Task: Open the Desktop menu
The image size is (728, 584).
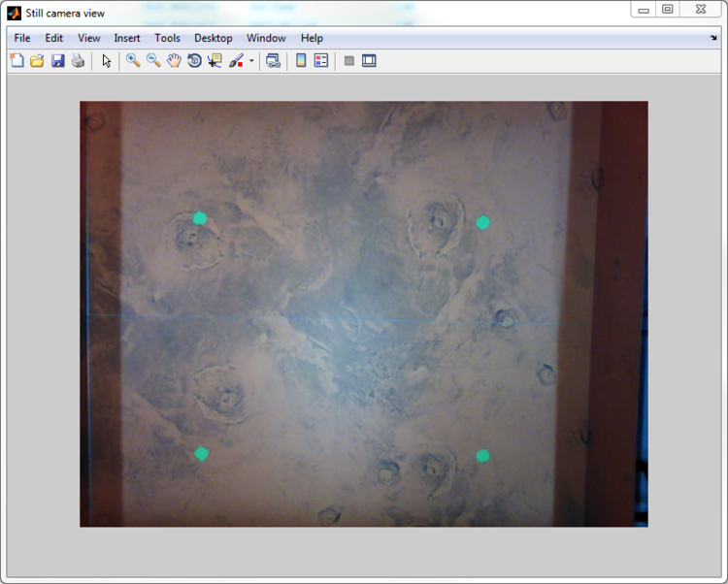Action: [x=213, y=38]
